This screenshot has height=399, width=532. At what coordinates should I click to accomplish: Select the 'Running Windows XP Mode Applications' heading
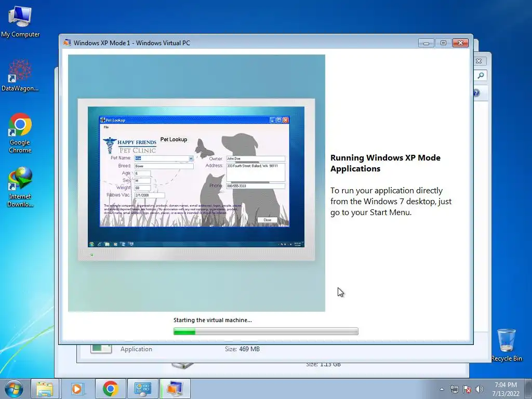point(385,163)
